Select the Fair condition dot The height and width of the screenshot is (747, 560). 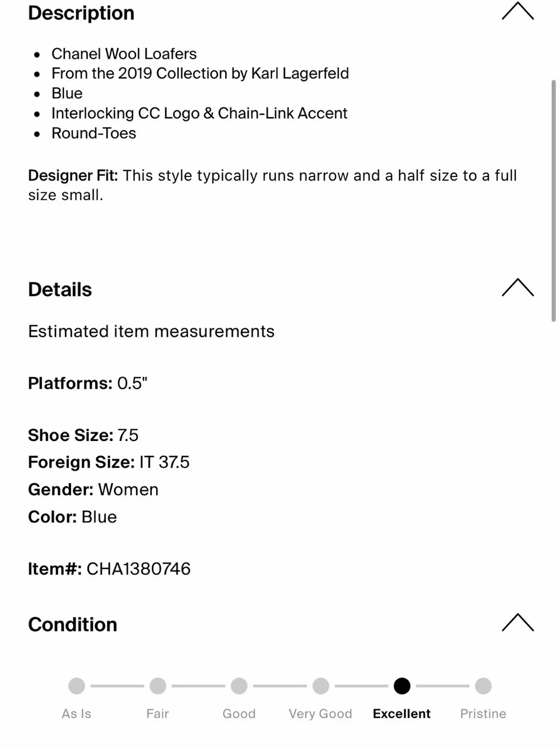point(158,686)
